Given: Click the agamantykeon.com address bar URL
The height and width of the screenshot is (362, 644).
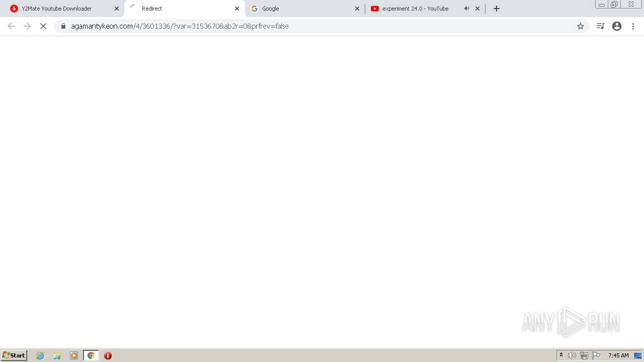Looking at the screenshot, I should 180,26.
